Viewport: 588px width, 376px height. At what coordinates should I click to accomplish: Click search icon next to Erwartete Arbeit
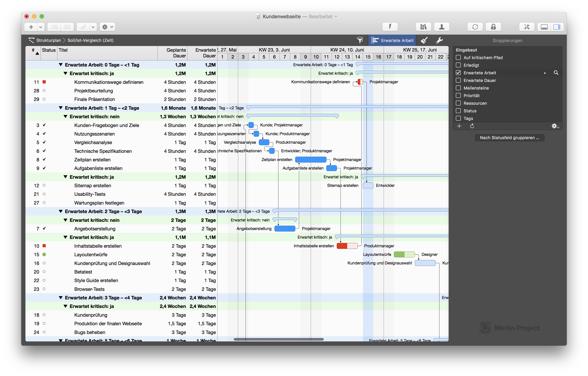556,73
